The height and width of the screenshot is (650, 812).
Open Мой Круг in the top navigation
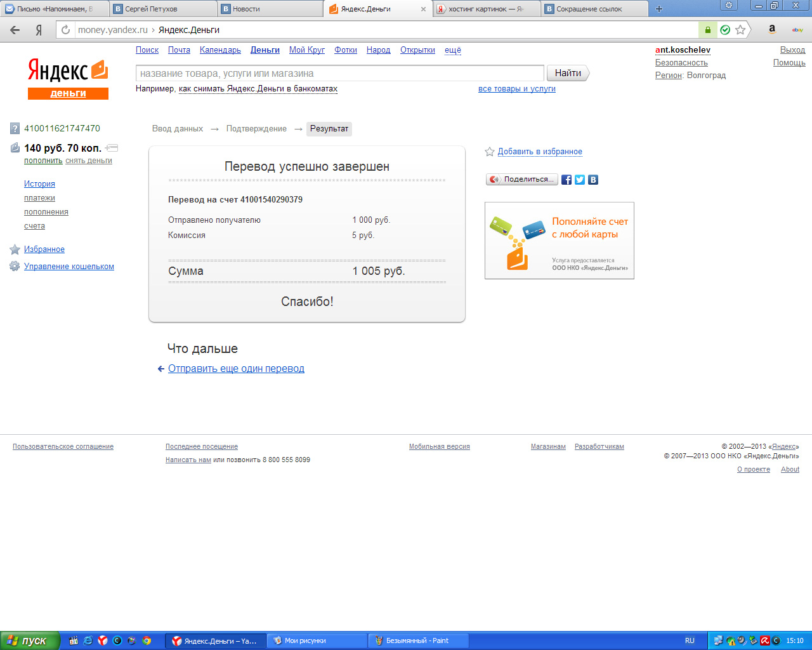click(x=307, y=50)
